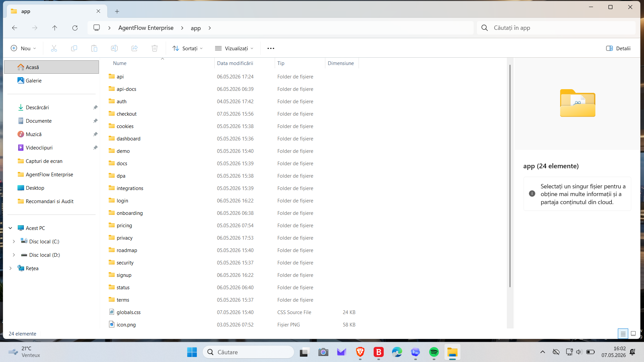Switch to the large thumbnails view in the status bar
644x362 pixels.
(x=633, y=334)
